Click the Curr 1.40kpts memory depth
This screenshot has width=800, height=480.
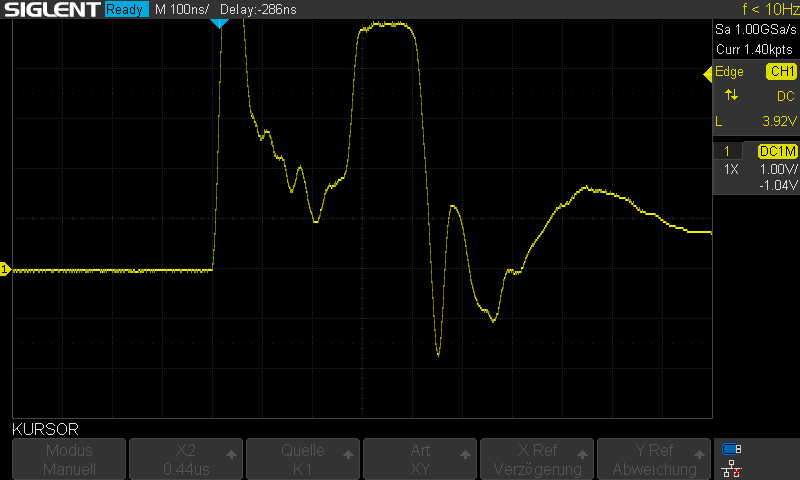point(754,49)
